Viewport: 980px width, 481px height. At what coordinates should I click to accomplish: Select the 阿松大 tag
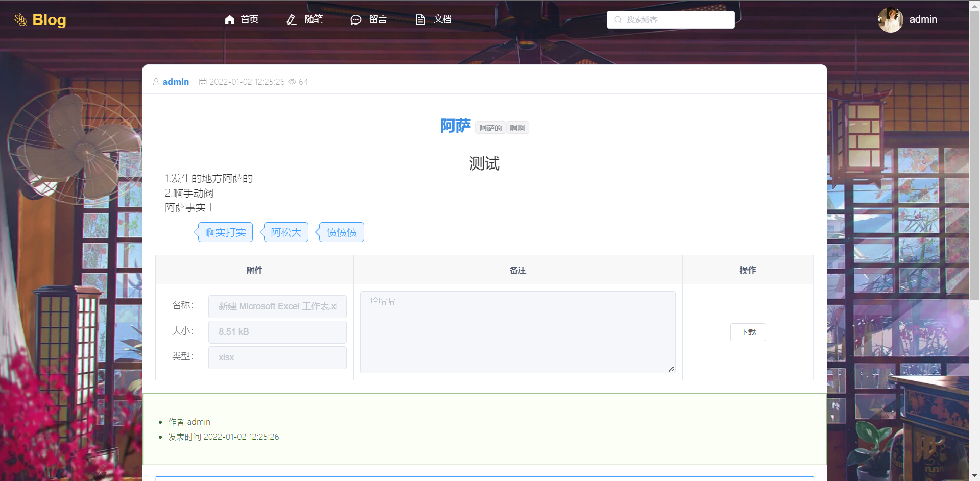click(286, 232)
